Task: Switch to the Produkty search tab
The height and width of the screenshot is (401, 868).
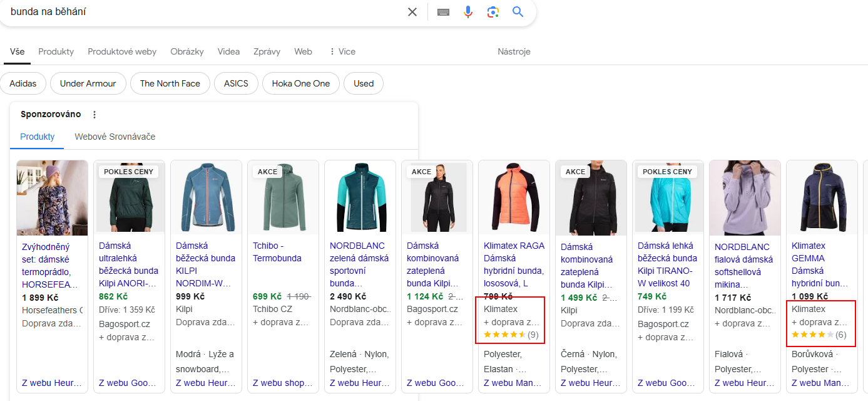Action: 56,51
